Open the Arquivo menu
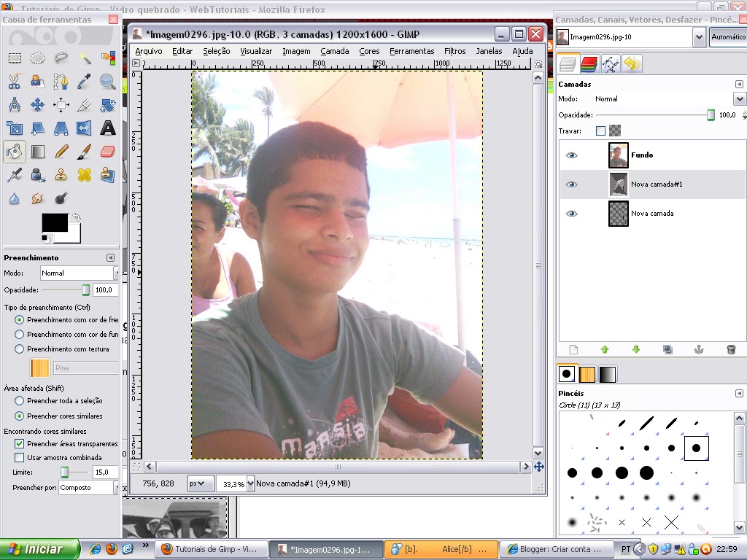This screenshot has width=747, height=560. pos(149,51)
